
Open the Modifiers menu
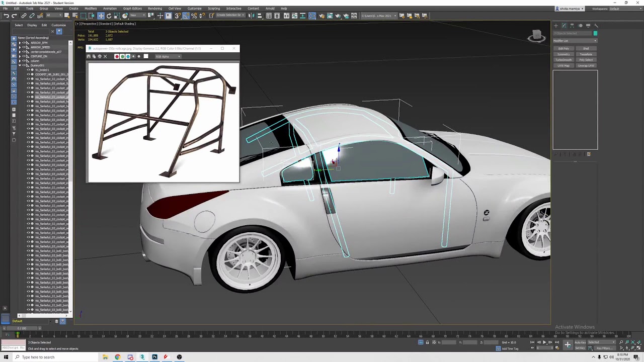[x=91, y=9]
